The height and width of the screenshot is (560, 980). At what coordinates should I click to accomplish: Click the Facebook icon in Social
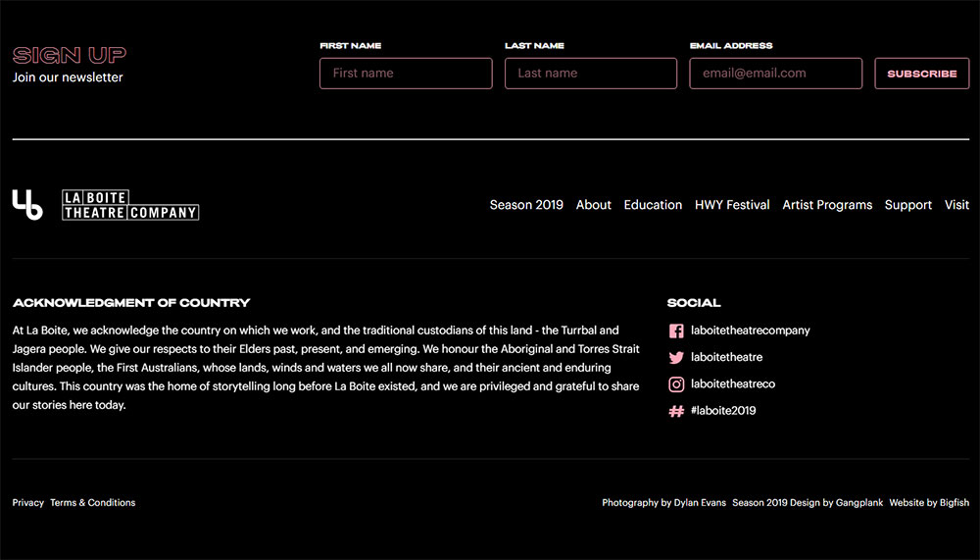(x=676, y=331)
